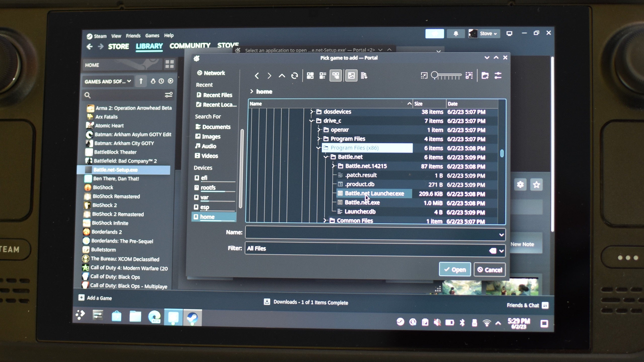Click the Cancel button
This screenshot has width=644, height=362.
point(490,270)
